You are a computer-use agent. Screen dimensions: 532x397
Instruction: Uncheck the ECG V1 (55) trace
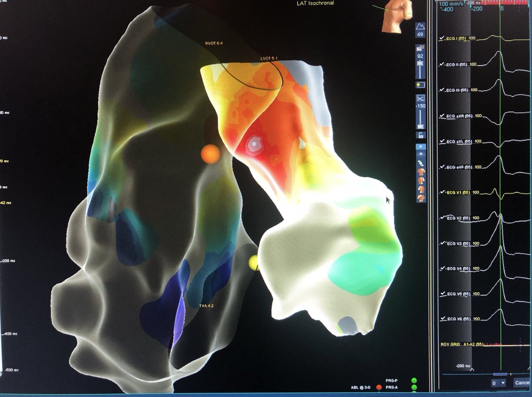tap(442, 192)
